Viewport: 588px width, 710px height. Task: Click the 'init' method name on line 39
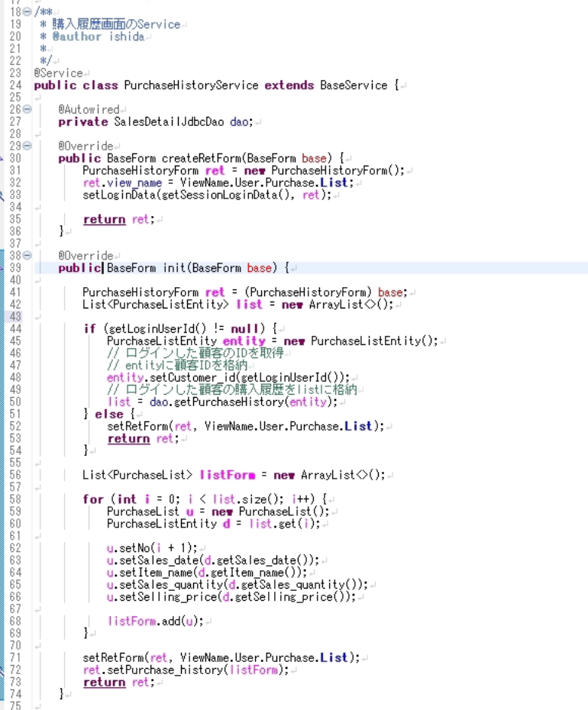[x=174, y=268]
